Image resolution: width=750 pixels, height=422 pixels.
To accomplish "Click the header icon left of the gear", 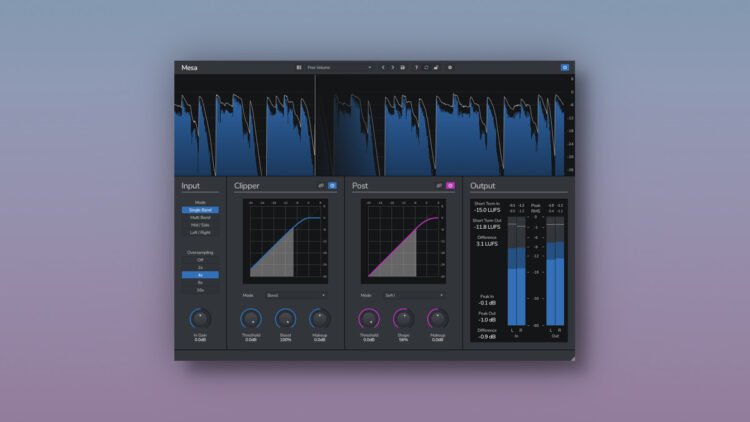I will coord(436,68).
